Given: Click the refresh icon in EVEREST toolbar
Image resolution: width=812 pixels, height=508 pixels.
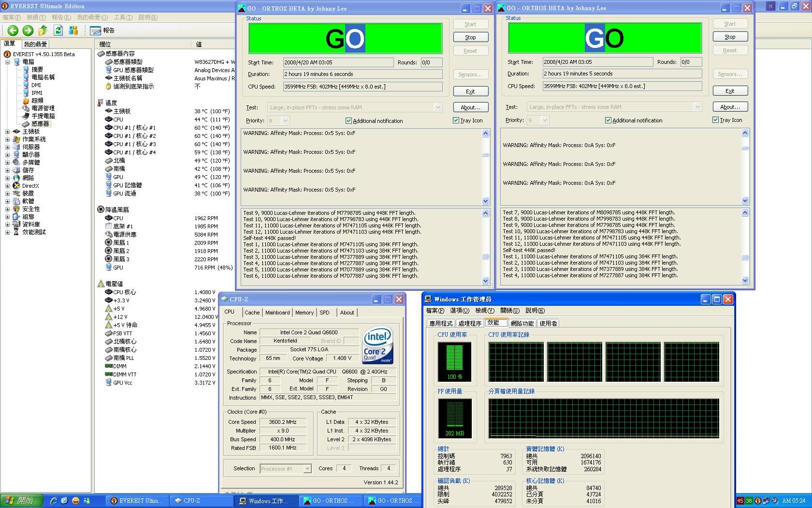Looking at the screenshot, I should click(x=58, y=30).
